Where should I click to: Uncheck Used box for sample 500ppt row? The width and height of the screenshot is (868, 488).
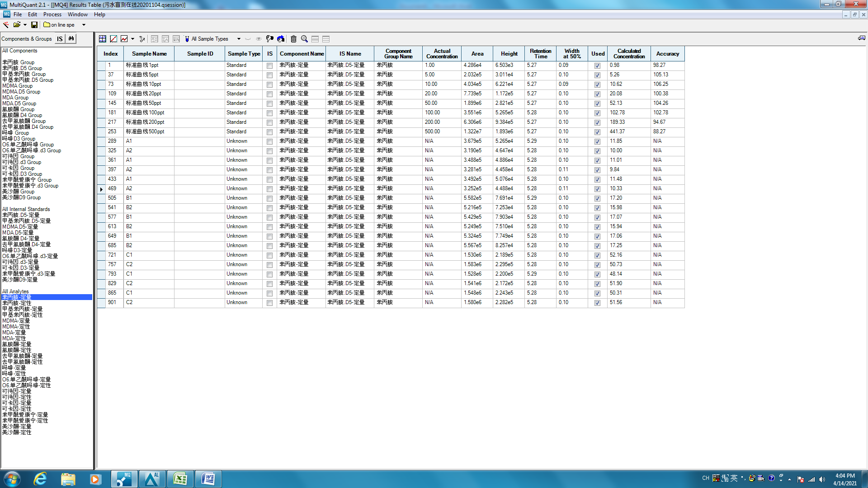[x=597, y=132]
